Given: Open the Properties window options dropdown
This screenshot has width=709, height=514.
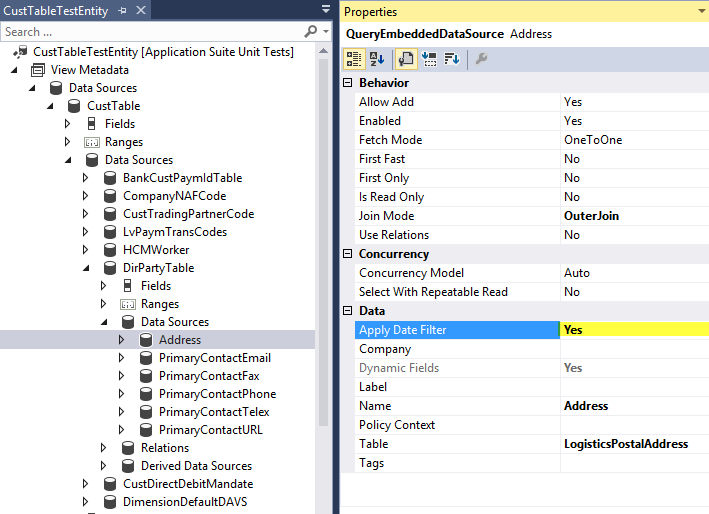Looking at the screenshot, I should click(700, 12).
